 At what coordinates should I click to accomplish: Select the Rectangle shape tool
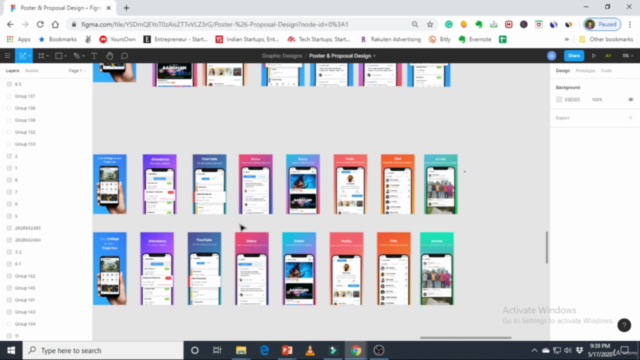[x=58, y=56]
